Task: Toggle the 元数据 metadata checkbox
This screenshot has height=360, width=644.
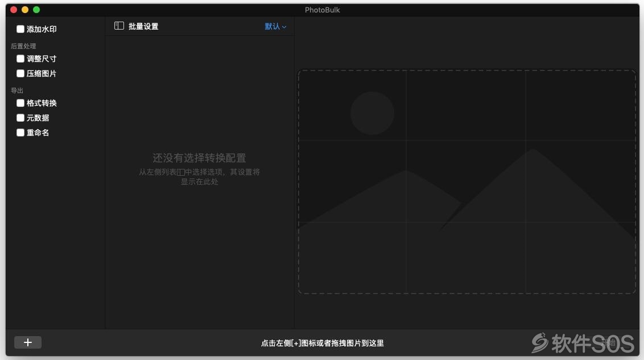Action: (20, 118)
